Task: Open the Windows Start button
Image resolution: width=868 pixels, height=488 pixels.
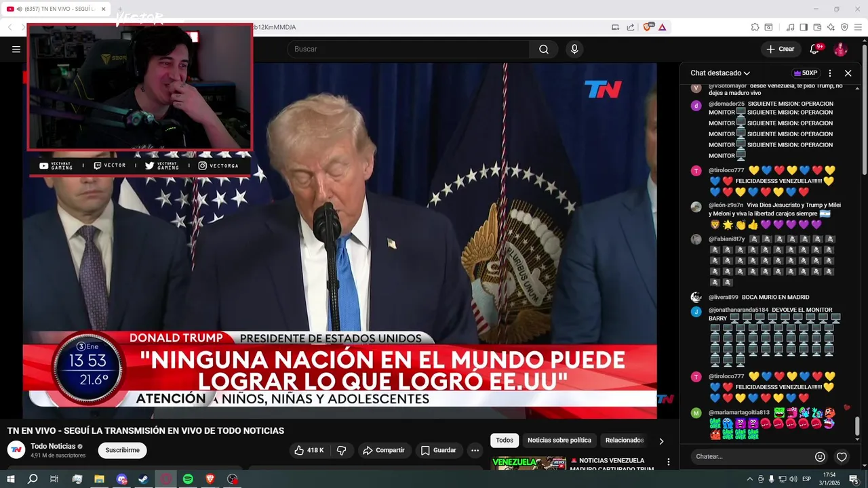Action: [11, 479]
